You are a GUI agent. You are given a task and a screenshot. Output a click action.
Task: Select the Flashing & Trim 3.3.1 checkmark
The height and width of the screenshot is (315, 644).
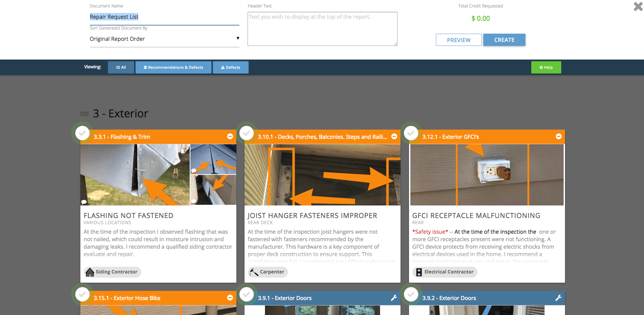point(82,133)
